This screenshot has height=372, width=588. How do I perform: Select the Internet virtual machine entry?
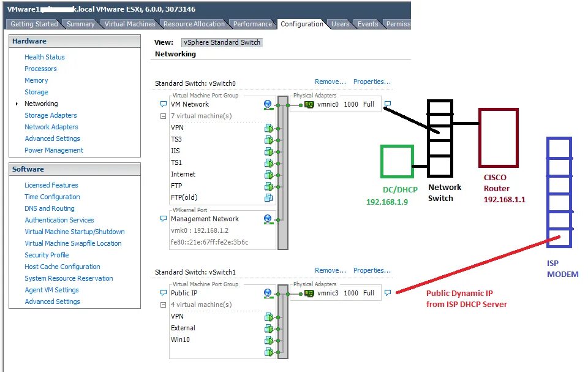pos(183,174)
